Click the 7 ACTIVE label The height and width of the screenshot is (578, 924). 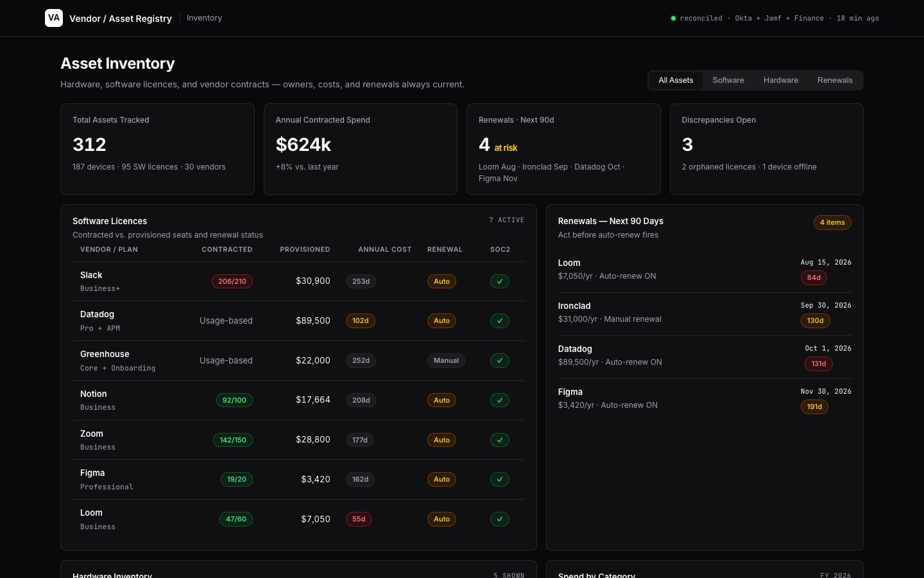click(x=507, y=220)
